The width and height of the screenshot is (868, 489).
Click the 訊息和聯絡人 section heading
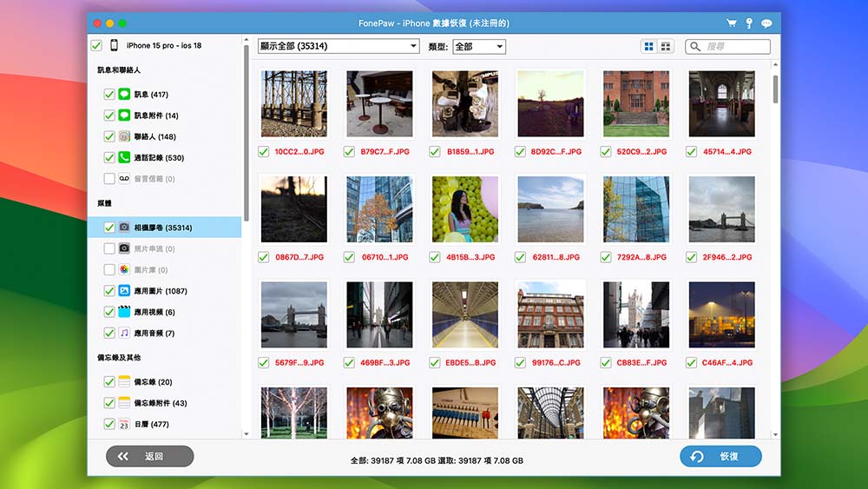[119, 69]
